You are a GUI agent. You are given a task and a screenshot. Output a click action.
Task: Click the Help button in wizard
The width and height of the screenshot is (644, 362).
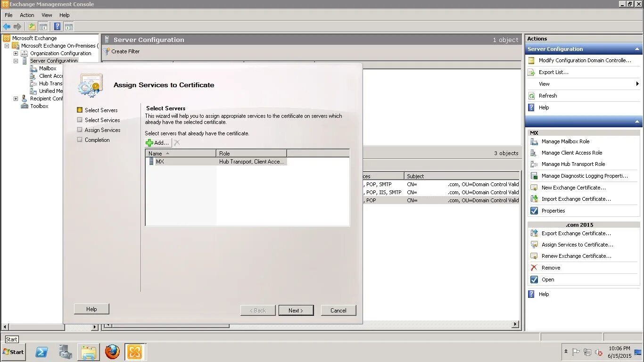pos(91,309)
